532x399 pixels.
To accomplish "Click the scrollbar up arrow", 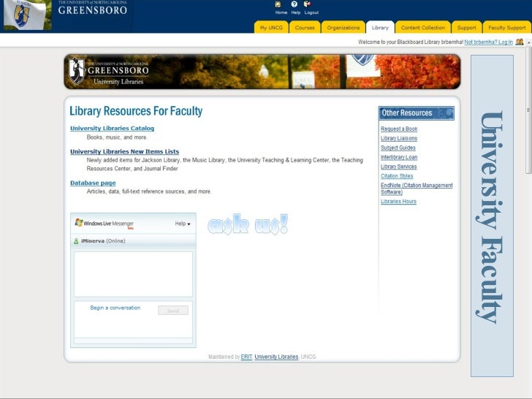I will (x=528, y=42).
